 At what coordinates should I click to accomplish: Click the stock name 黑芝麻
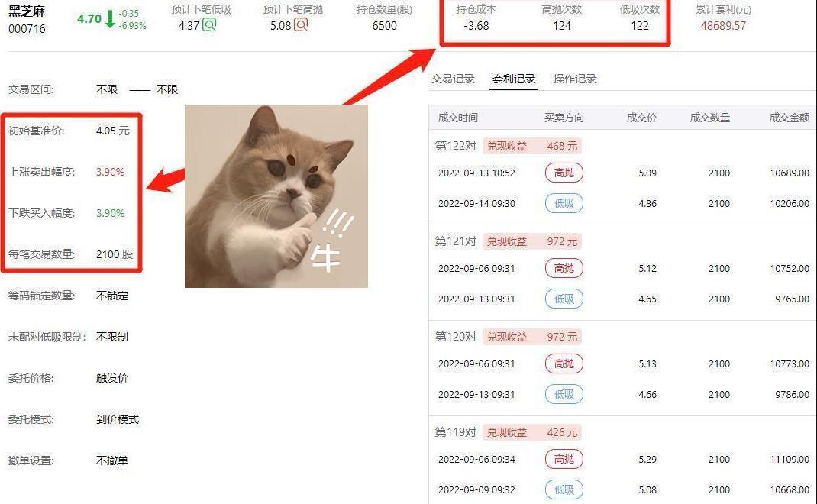(x=27, y=11)
